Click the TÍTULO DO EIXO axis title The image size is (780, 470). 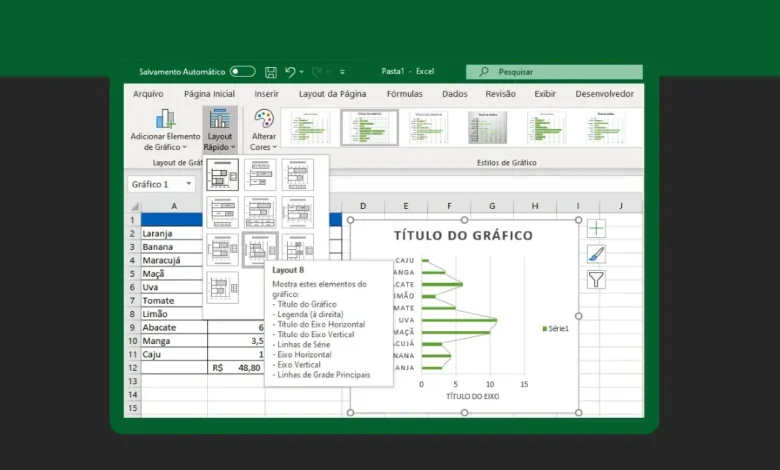(473, 396)
